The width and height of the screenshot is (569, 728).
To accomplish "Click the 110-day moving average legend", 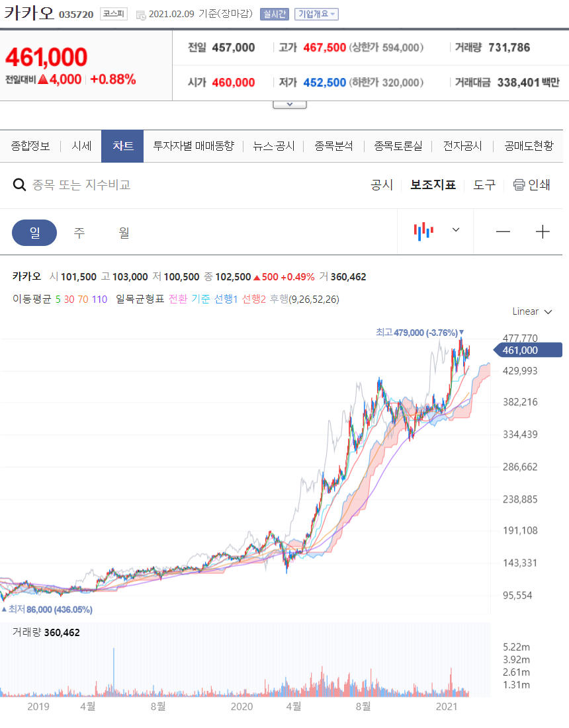I will (x=99, y=300).
